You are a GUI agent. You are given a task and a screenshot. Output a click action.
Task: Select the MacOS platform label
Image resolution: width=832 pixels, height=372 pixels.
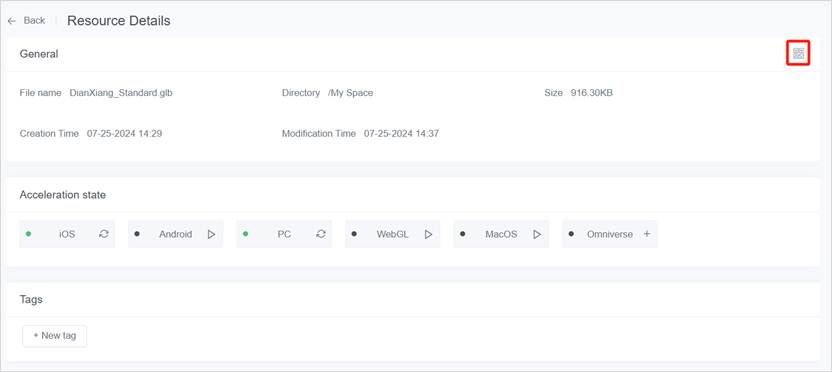pos(501,234)
